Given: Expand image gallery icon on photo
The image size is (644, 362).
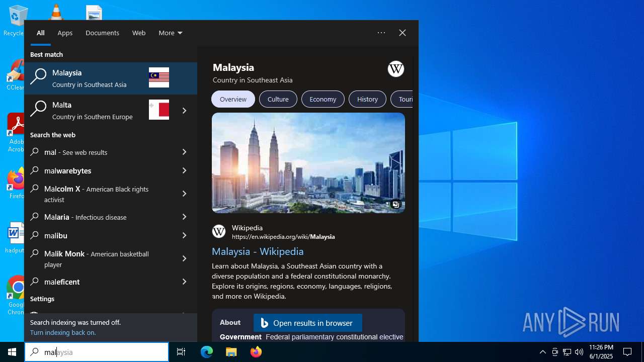Looking at the screenshot, I should pos(395,204).
